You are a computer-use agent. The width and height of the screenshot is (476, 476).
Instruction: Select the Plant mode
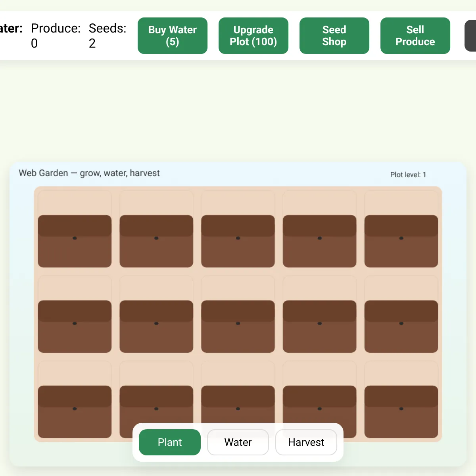click(170, 442)
